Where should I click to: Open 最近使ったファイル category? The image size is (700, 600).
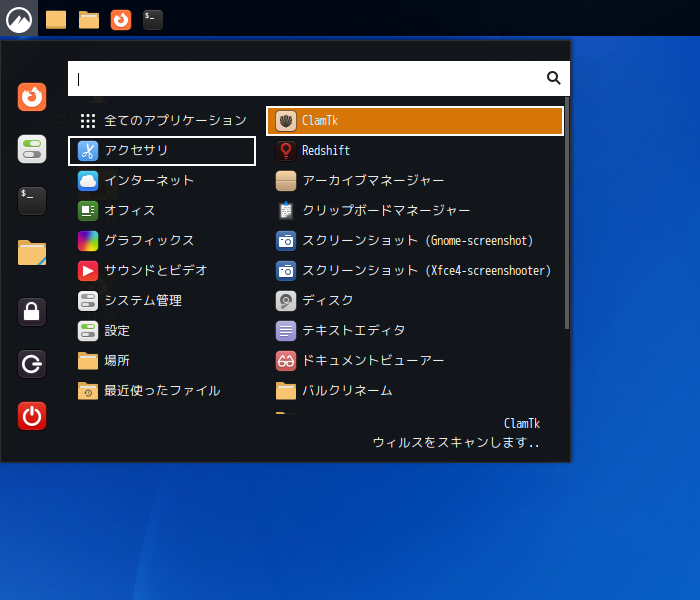pyautogui.click(x=162, y=391)
